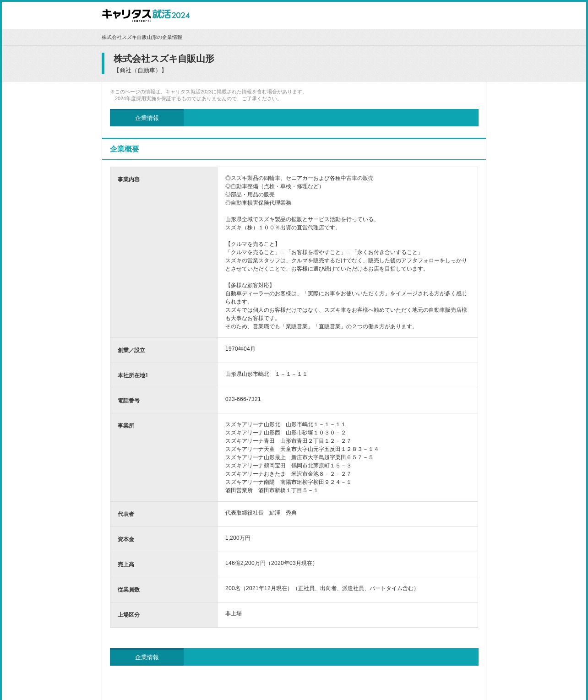Click the 【クルマを売ること】 paragraph heading
The height and width of the screenshot is (700, 588).
(253, 244)
